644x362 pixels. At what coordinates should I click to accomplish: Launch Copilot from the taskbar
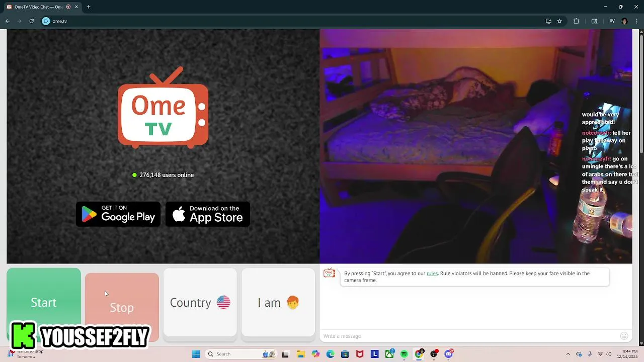tap(315, 354)
